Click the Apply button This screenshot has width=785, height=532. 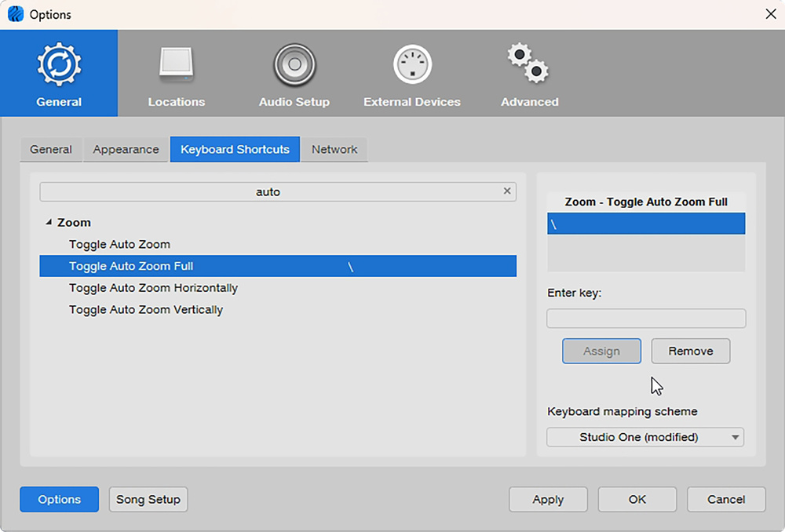(x=548, y=499)
